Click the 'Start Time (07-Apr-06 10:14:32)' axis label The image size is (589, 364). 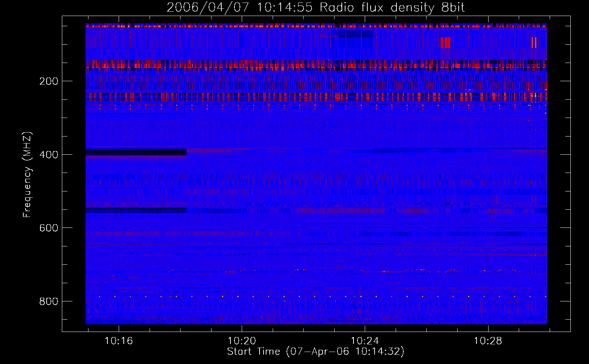pos(316,352)
